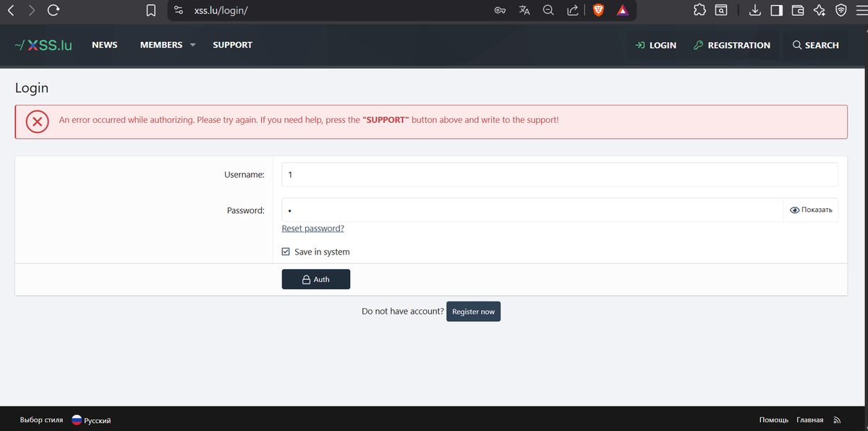The image size is (868, 431).
Task: Open the REGISTRATION navigation link
Action: coord(732,45)
